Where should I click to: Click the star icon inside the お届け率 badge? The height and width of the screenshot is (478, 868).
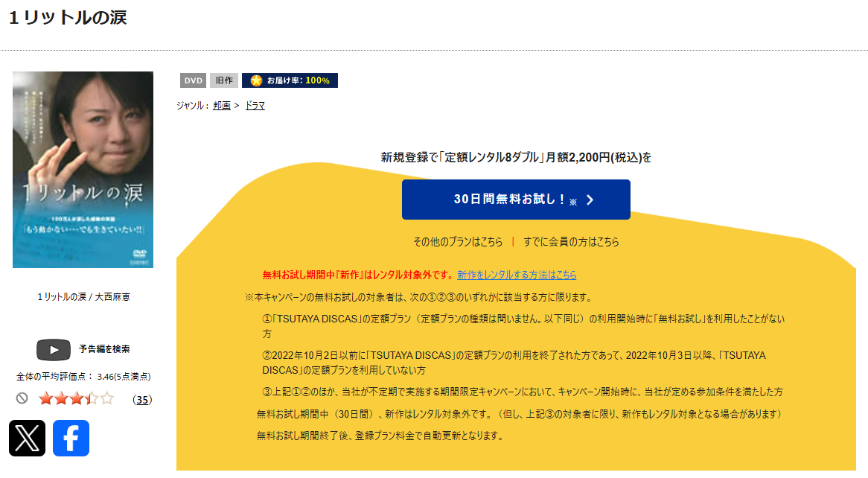click(255, 80)
